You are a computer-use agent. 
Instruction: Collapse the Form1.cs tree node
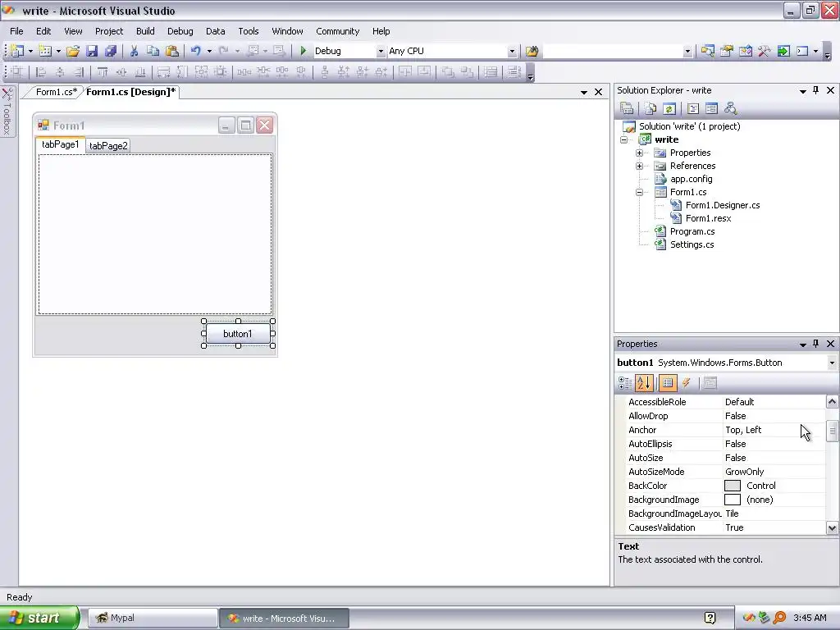point(639,192)
